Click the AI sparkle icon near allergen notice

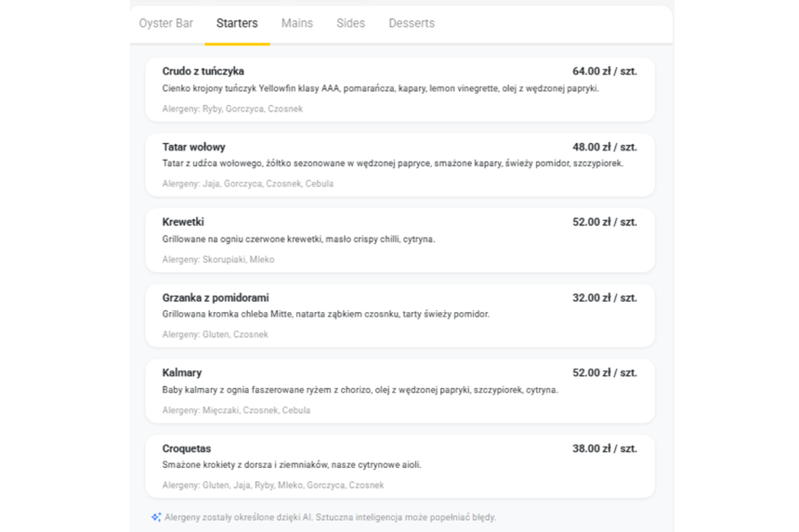pyautogui.click(x=156, y=517)
